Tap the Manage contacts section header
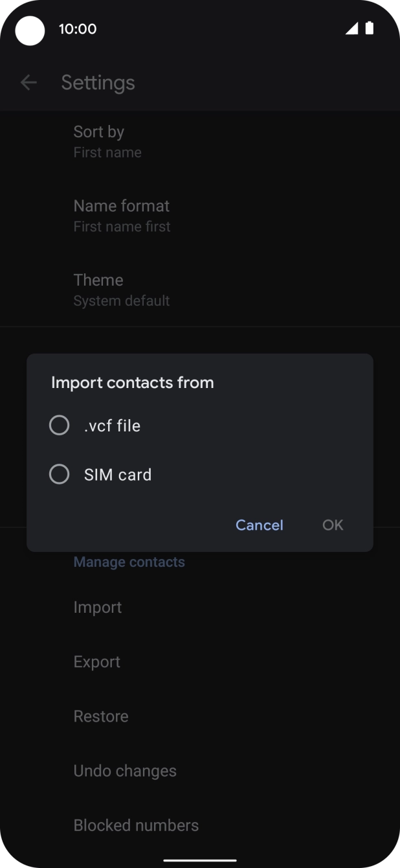Viewport: 400px width, 868px height. click(129, 562)
